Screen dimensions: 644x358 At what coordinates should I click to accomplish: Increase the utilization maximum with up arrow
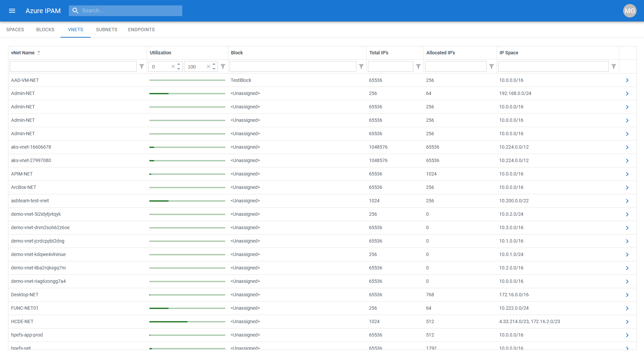tap(214, 64)
